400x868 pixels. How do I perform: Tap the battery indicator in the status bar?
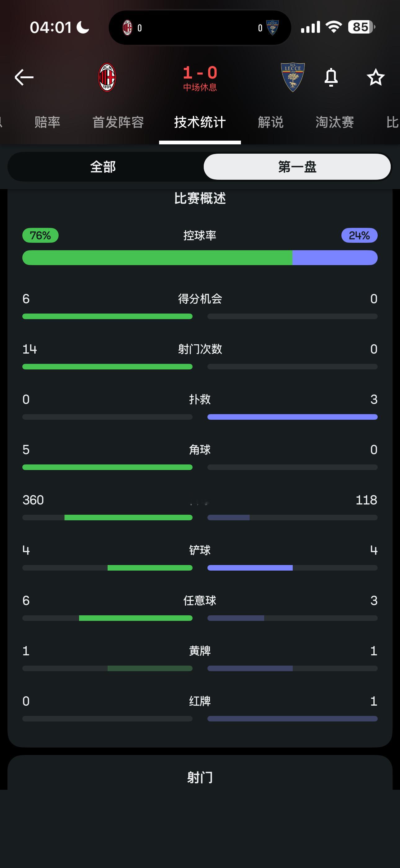362,27
